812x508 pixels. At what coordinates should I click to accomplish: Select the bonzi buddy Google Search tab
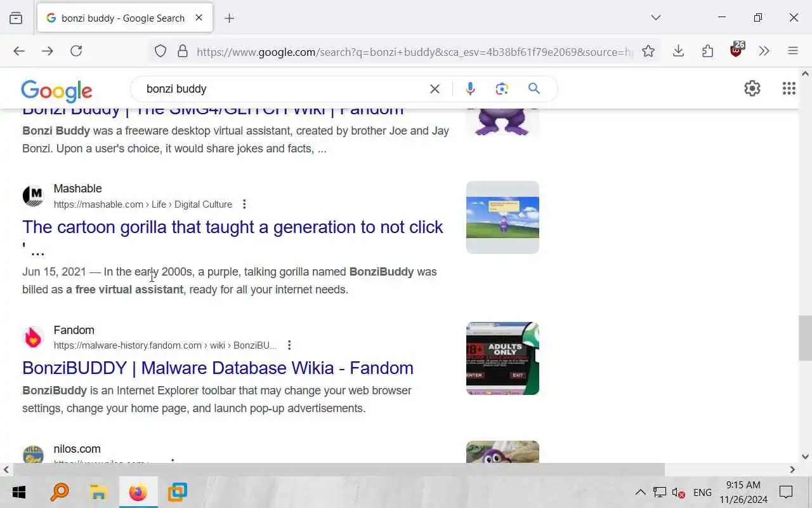point(125,18)
